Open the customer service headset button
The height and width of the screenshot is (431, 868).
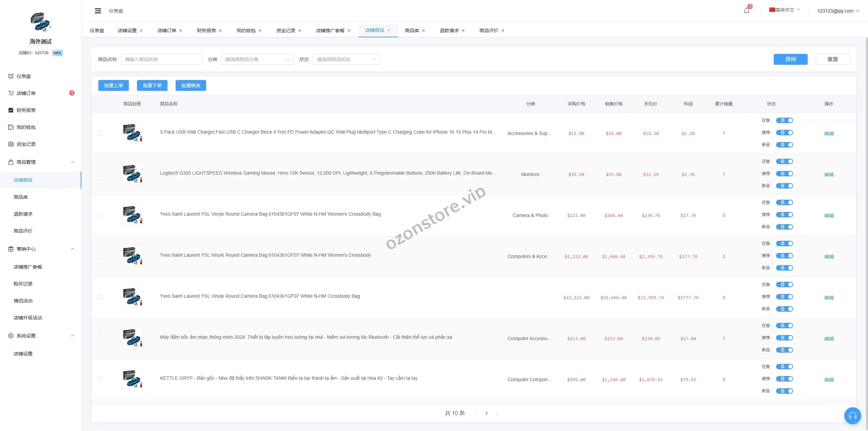coord(852,415)
